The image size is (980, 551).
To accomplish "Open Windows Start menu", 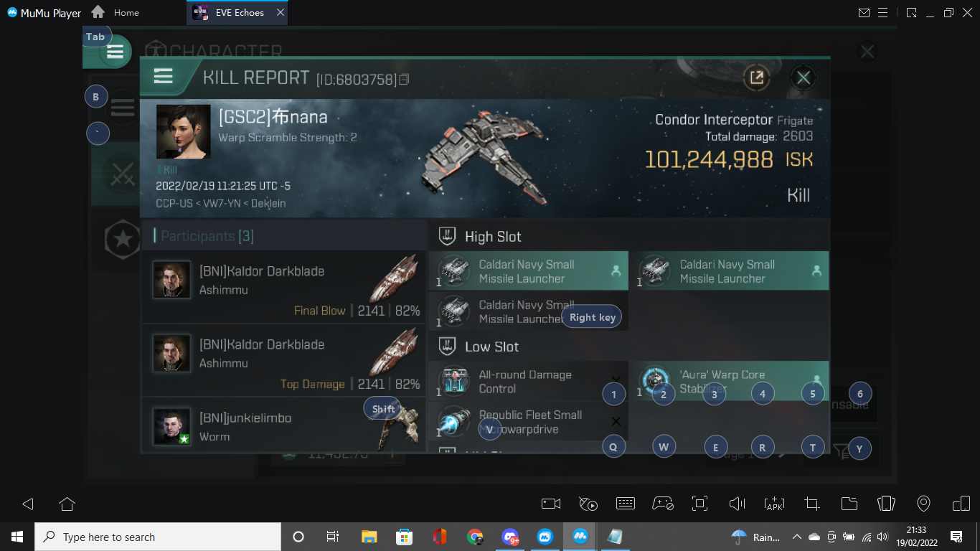I will [x=17, y=537].
